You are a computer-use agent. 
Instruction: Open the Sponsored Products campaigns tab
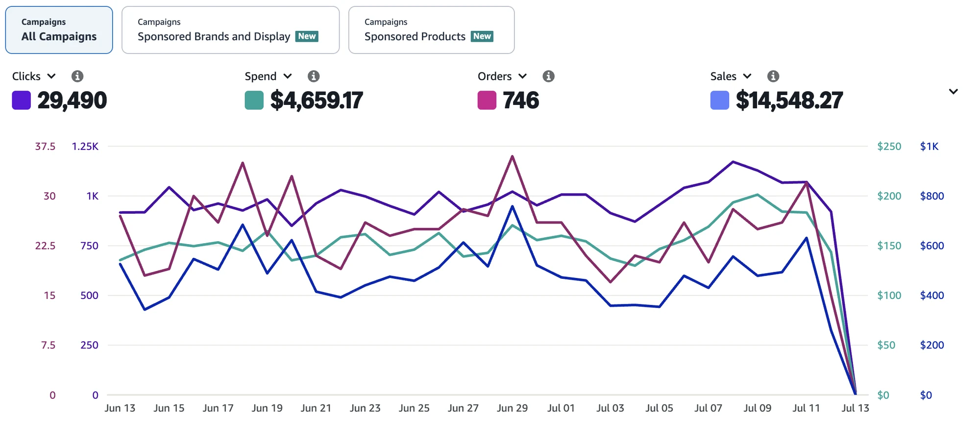pyautogui.click(x=431, y=30)
